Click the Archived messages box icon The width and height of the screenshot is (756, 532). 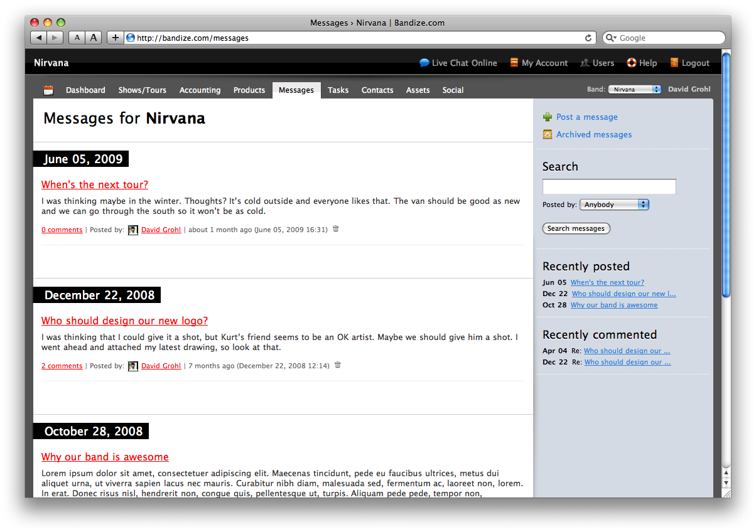pyautogui.click(x=548, y=134)
